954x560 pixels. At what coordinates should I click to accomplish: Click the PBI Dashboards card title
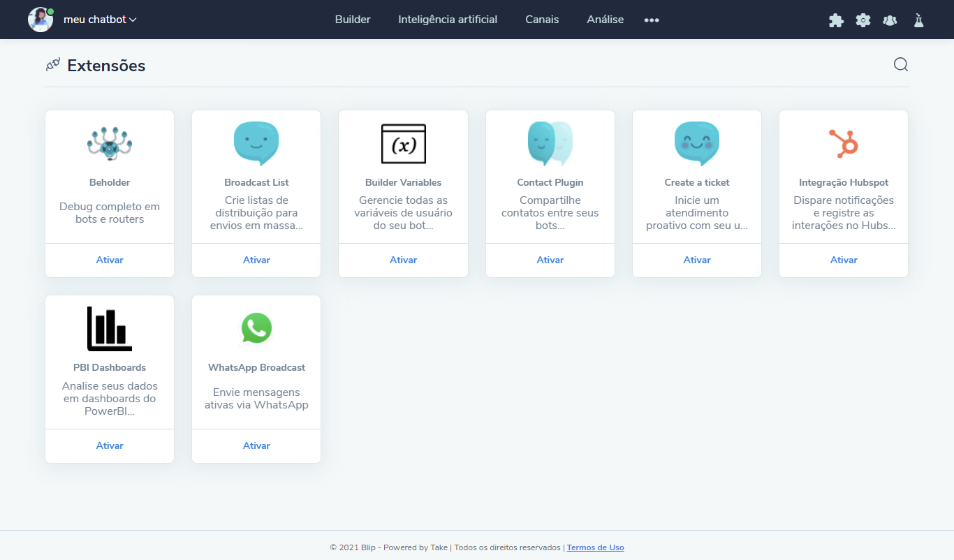tap(110, 367)
